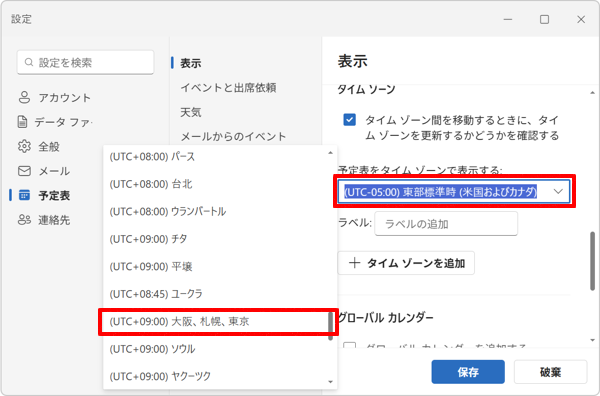Screen dimensions: 600x396
Task: Open the 表示 settings subsection
Action: (x=191, y=63)
